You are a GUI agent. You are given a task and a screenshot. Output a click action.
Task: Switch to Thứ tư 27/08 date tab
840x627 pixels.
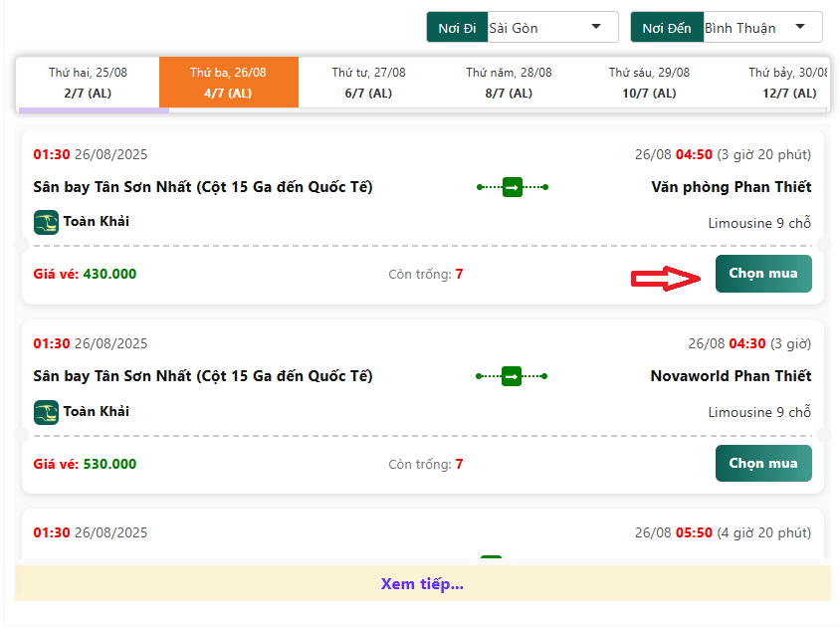pyautogui.click(x=368, y=83)
